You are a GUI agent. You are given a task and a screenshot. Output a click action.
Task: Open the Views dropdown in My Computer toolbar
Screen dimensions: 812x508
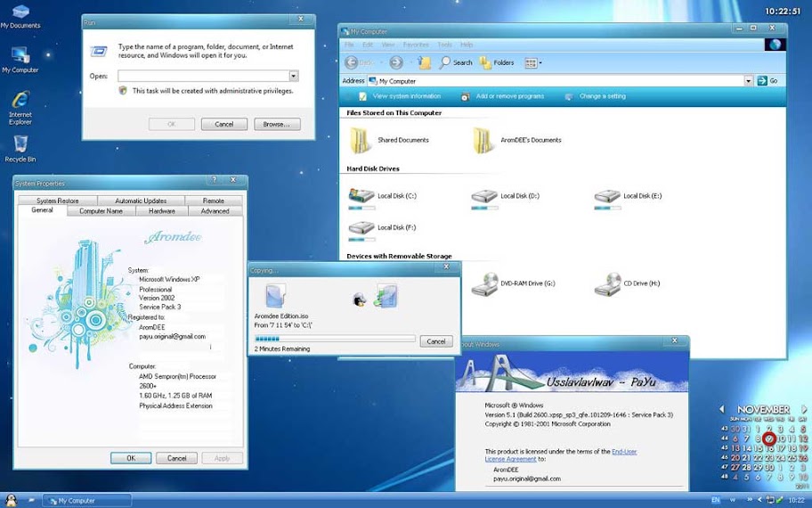point(533,63)
